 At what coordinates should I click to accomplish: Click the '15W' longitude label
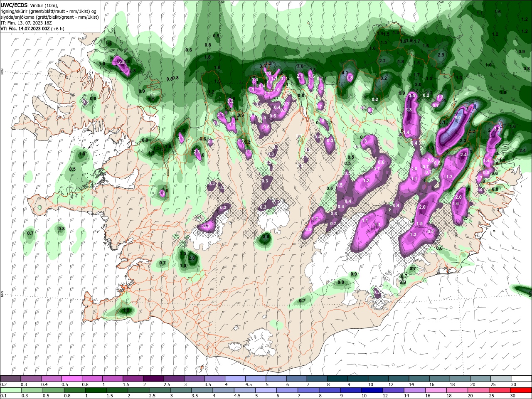(440, 2)
